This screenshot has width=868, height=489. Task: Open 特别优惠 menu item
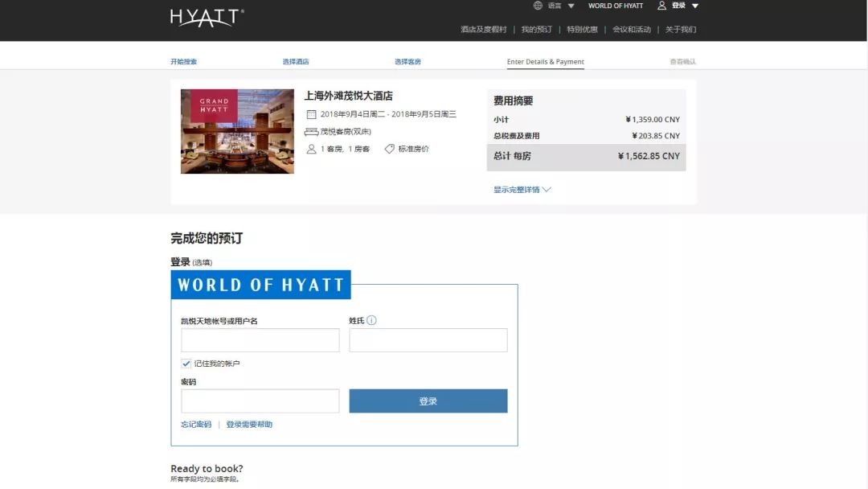582,30
